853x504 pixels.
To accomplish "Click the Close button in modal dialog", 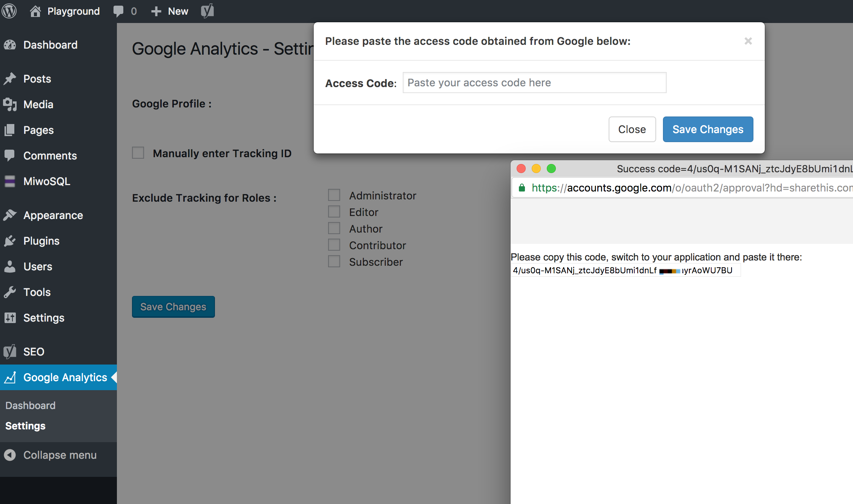I will pyautogui.click(x=632, y=129).
